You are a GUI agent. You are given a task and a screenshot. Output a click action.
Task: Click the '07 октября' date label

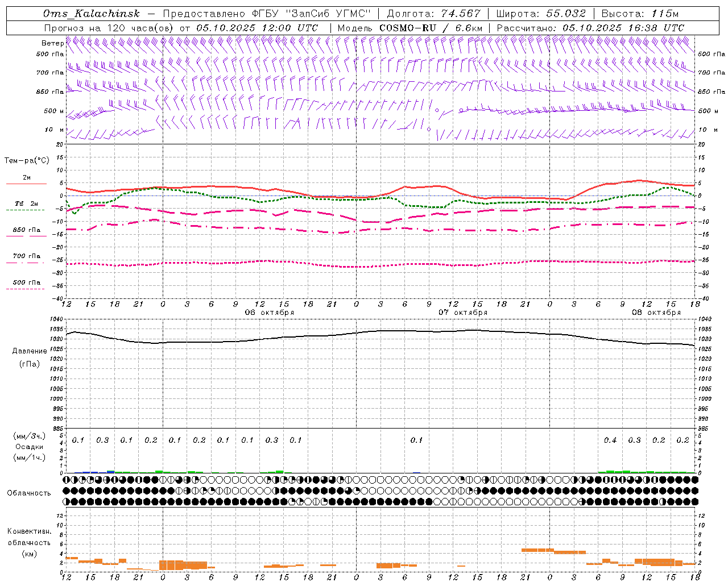tap(463, 312)
